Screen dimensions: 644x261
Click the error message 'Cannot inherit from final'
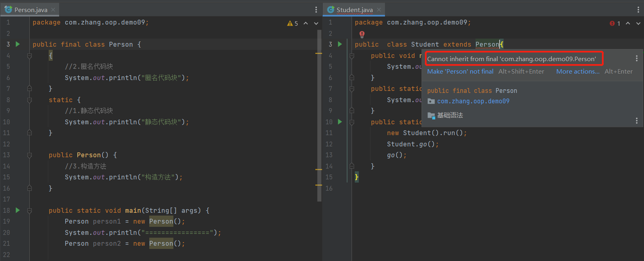tap(512, 59)
